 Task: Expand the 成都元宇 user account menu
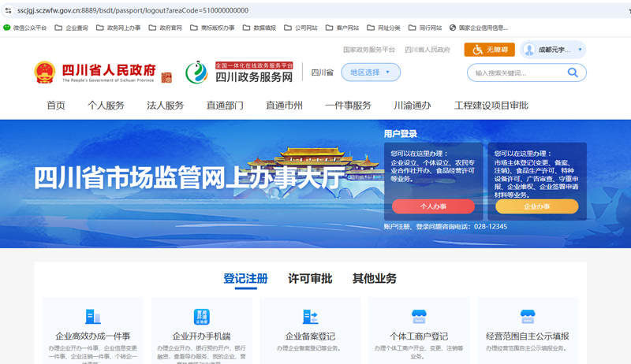[553, 50]
